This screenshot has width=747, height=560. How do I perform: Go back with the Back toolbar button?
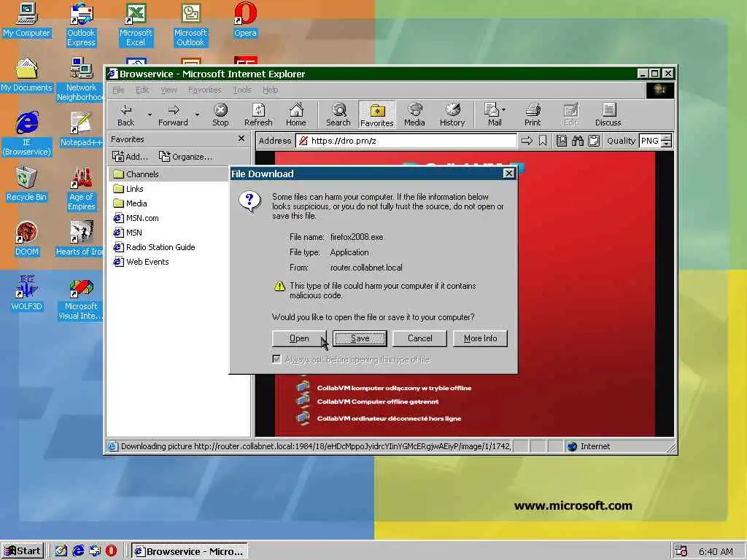[x=125, y=115]
